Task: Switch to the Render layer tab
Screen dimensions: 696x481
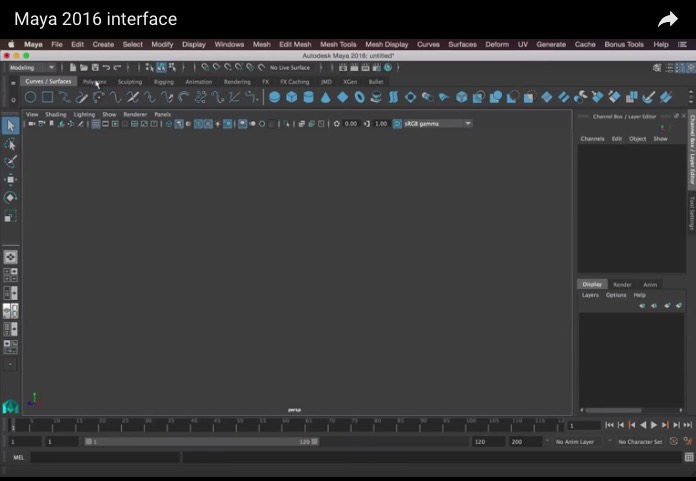Action: pyautogui.click(x=622, y=284)
